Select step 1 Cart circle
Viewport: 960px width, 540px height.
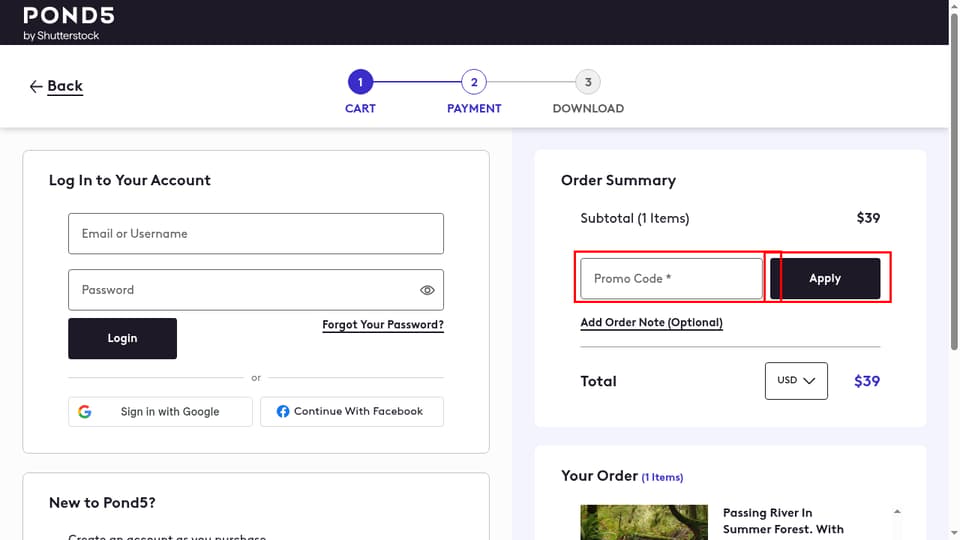click(360, 82)
